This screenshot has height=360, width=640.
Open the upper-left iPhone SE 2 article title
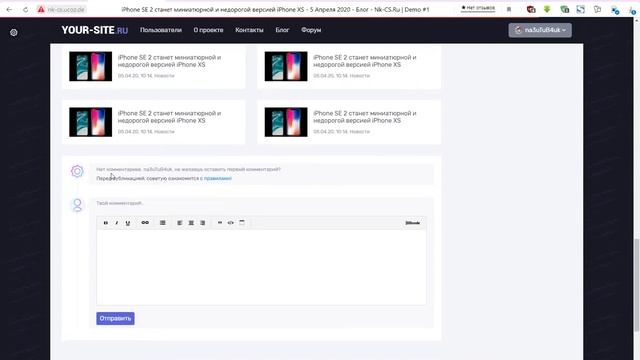pyautogui.click(x=169, y=61)
